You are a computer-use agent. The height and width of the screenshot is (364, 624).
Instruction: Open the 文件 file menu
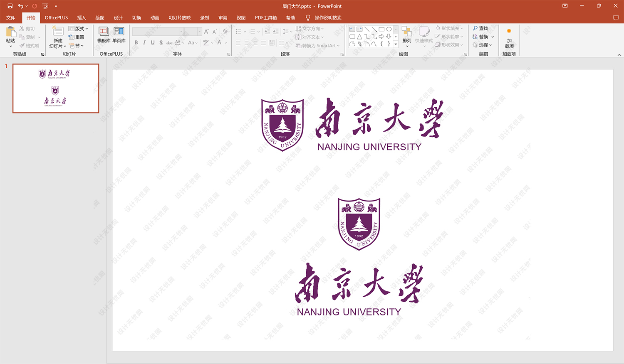[11, 18]
